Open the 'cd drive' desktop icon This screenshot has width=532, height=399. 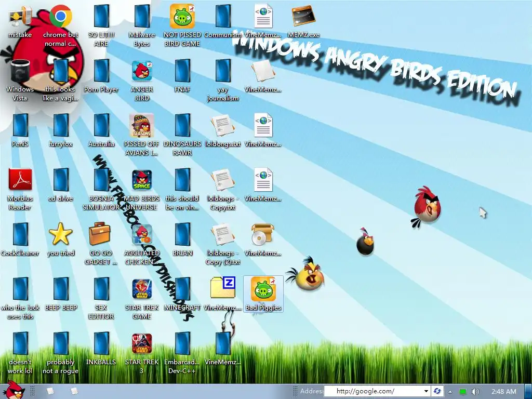[60, 185]
